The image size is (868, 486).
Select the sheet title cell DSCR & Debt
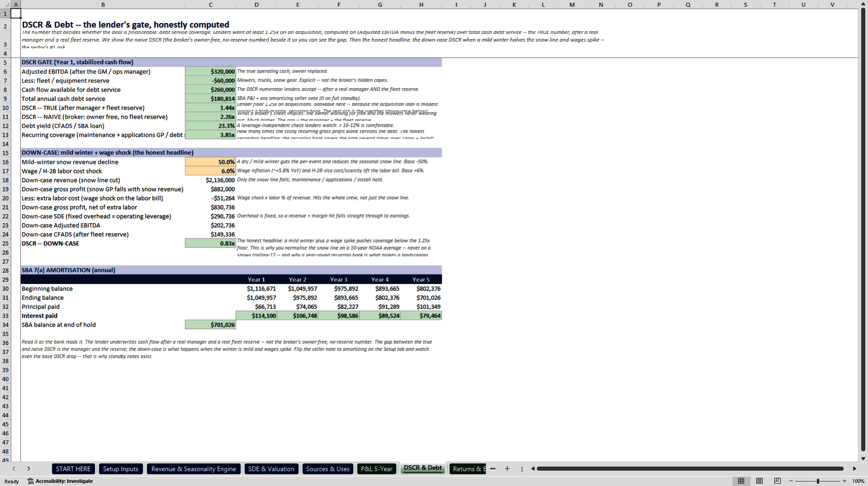coord(126,25)
